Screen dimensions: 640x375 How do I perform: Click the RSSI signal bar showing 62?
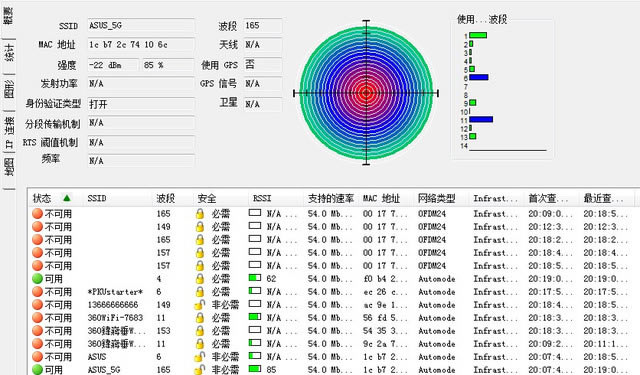click(x=255, y=278)
